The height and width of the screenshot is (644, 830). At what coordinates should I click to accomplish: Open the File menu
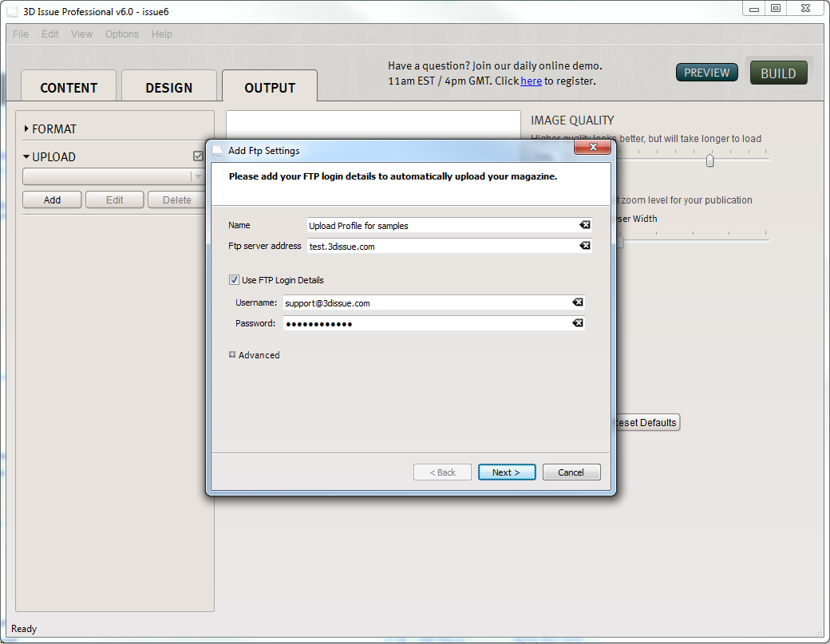pos(21,34)
